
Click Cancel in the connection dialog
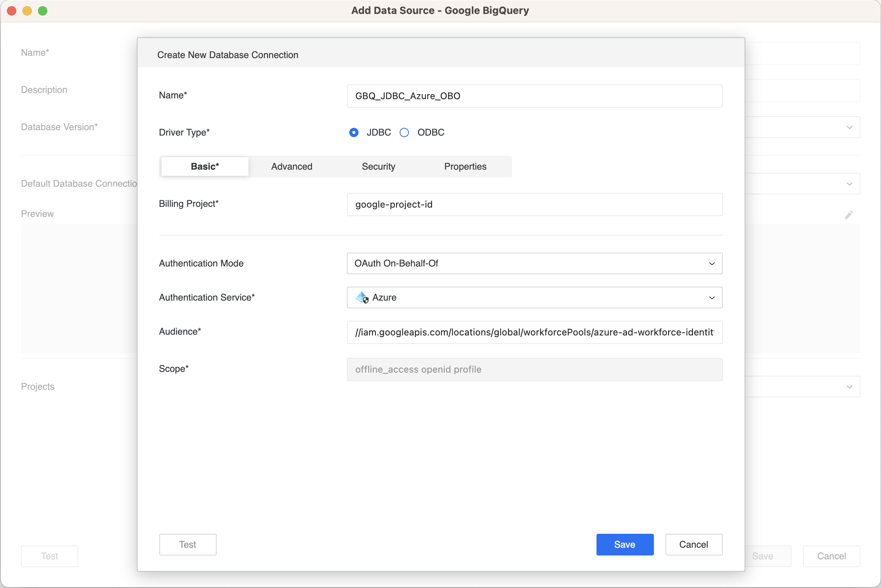[x=693, y=545]
